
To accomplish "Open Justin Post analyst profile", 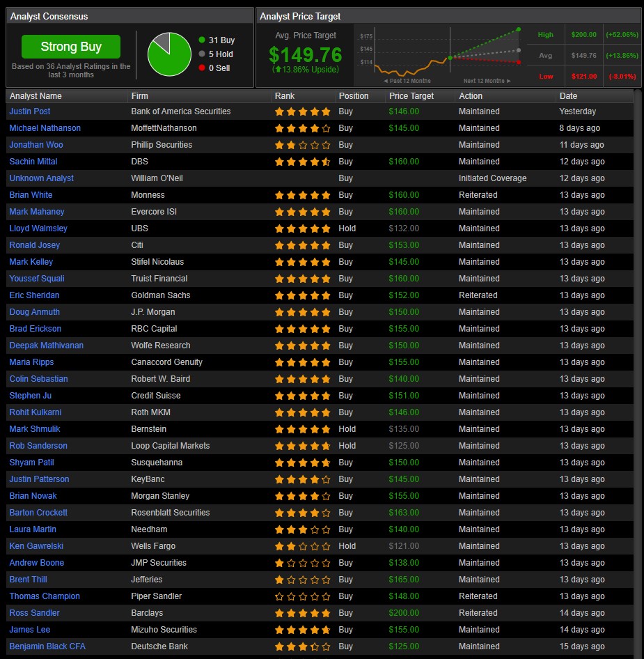I will (30, 111).
